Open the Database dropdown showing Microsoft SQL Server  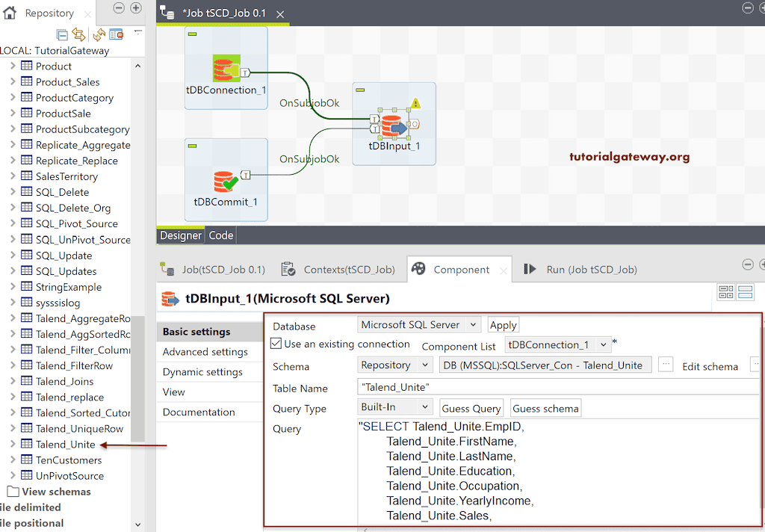tap(418, 324)
